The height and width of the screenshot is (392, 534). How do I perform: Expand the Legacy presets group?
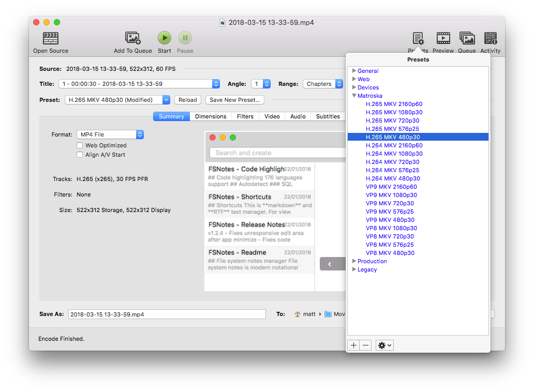pos(354,269)
